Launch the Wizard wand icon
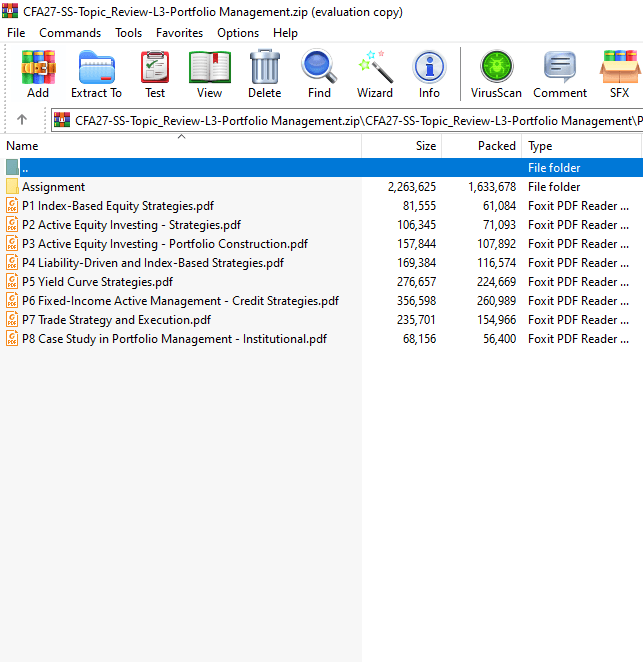The width and height of the screenshot is (643, 662). (375, 74)
